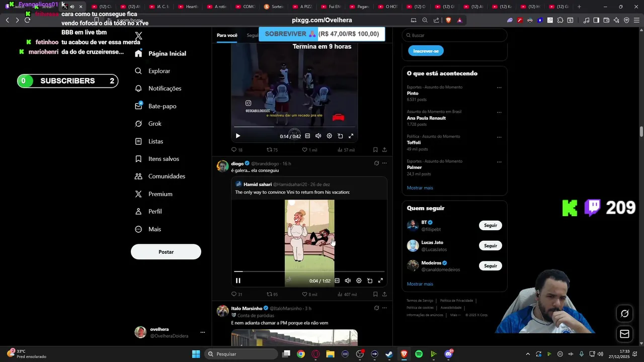The image size is (644, 362).
Task: Enter fullscreen on the first video
Action: click(351, 136)
